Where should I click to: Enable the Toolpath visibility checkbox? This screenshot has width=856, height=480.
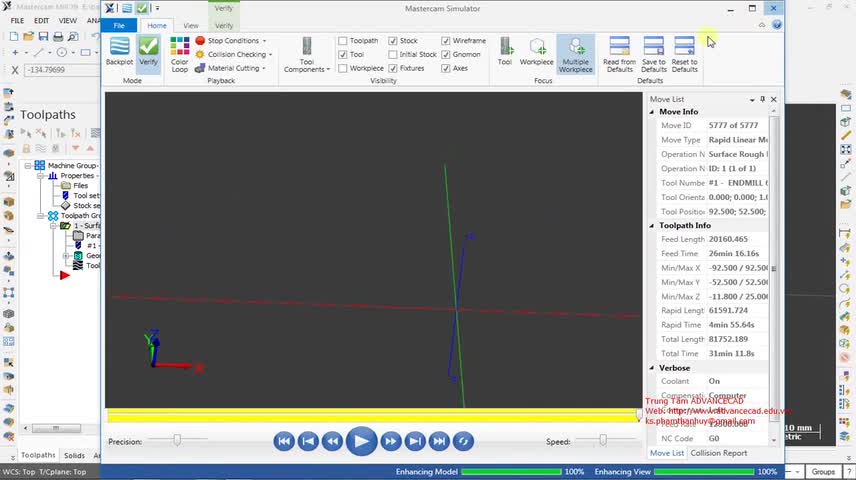(342, 41)
